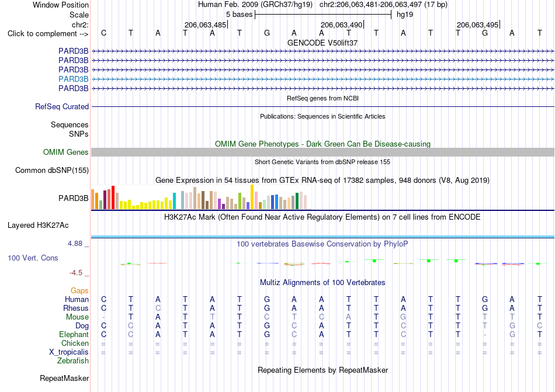The image size is (555, 392).
Task: Click the Sequences track label
Action: [x=70, y=124]
